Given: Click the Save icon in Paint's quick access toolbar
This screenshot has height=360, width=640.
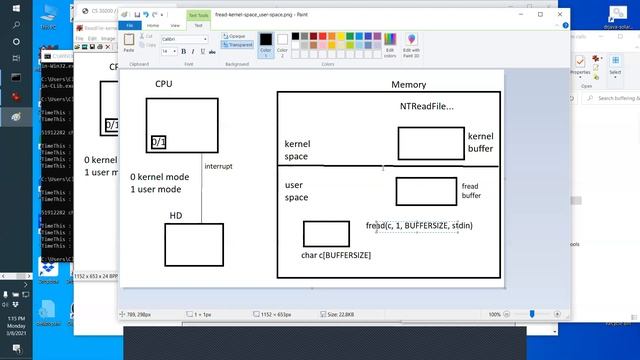Looking at the screenshot, I should click(x=137, y=15).
